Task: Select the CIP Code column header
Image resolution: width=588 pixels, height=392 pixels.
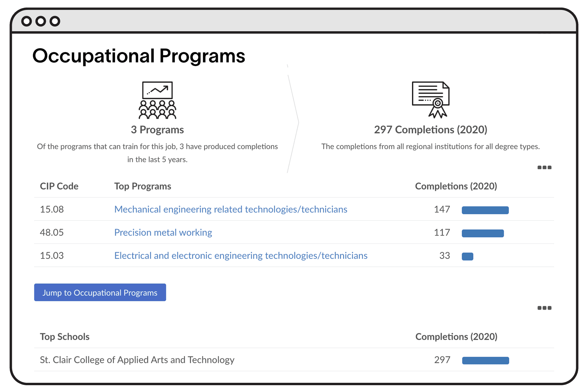Action: [x=59, y=186]
